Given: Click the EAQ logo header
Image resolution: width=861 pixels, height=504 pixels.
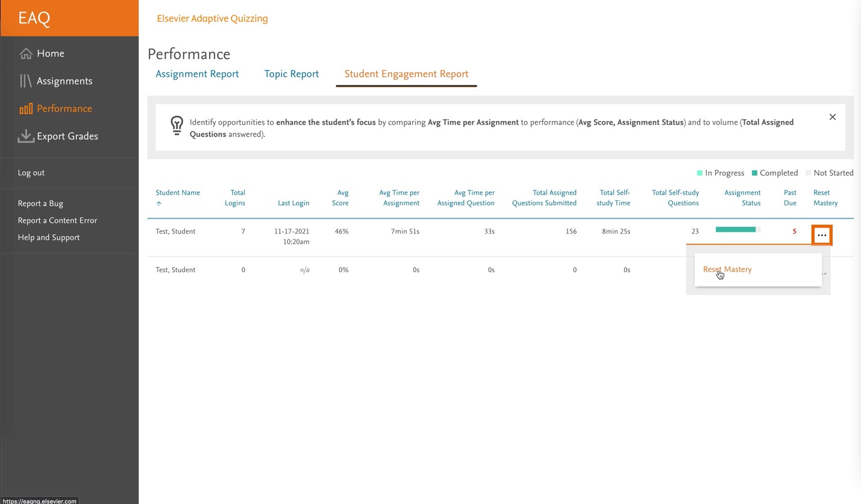Looking at the screenshot, I should (34, 18).
